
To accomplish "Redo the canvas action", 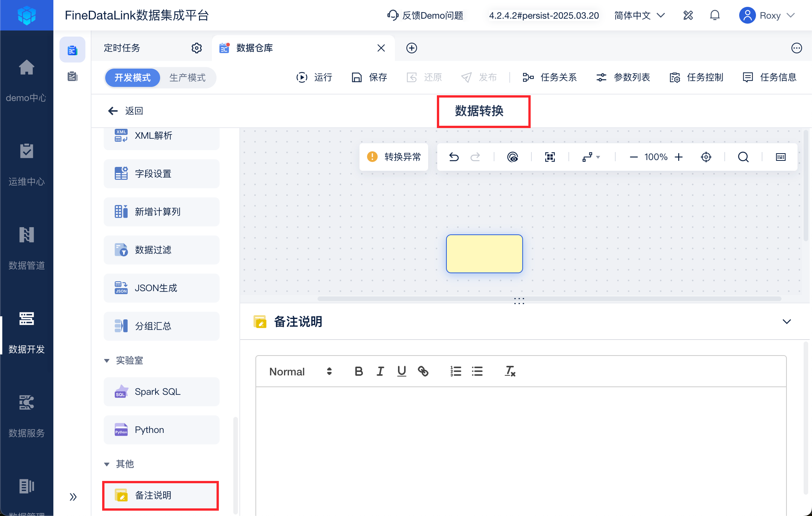I will [x=475, y=157].
